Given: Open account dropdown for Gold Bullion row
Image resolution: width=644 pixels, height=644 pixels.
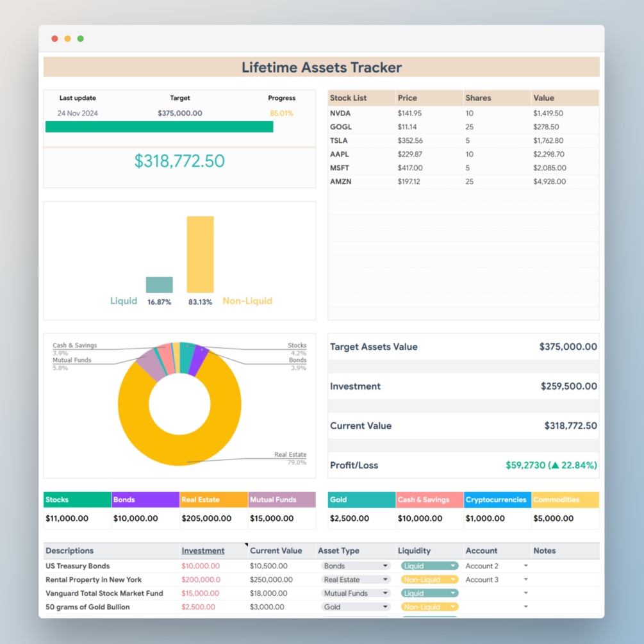Looking at the screenshot, I should [x=525, y=607].
